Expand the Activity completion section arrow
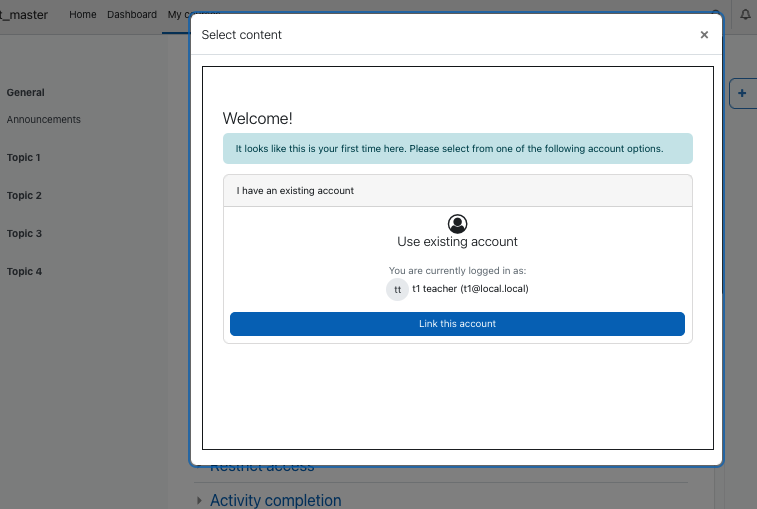The height and width of the screenshot is (509, 757). (x=199, y=500)
